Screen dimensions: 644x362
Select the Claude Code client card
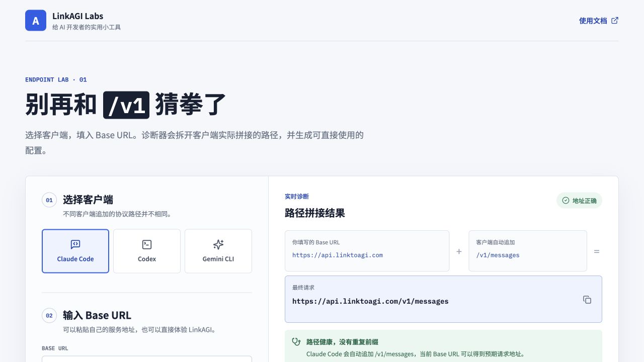tap(75, 251)
